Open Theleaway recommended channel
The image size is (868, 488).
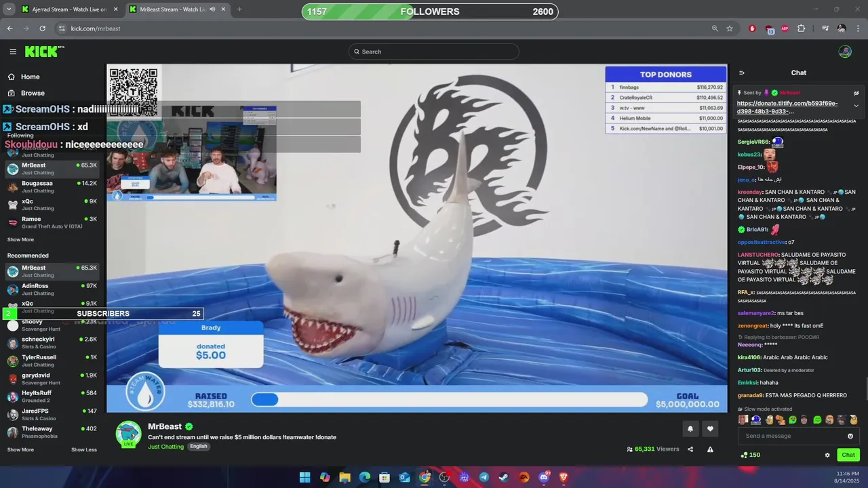point(52,432)
